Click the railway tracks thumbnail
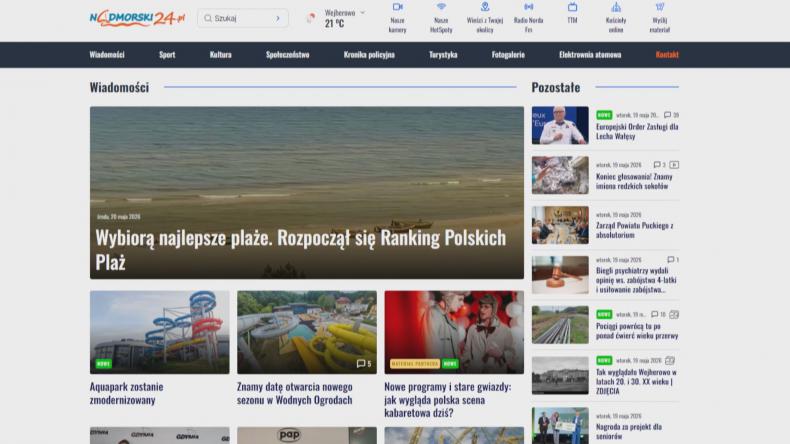Image resolution: width=790 pixels, height=444 pixels. tap(560, 325)
